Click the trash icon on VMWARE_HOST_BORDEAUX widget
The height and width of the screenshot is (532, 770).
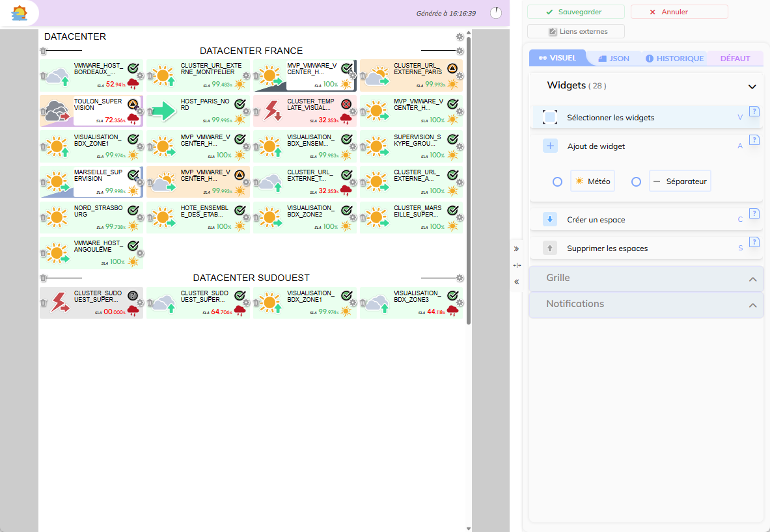point(44,75)
